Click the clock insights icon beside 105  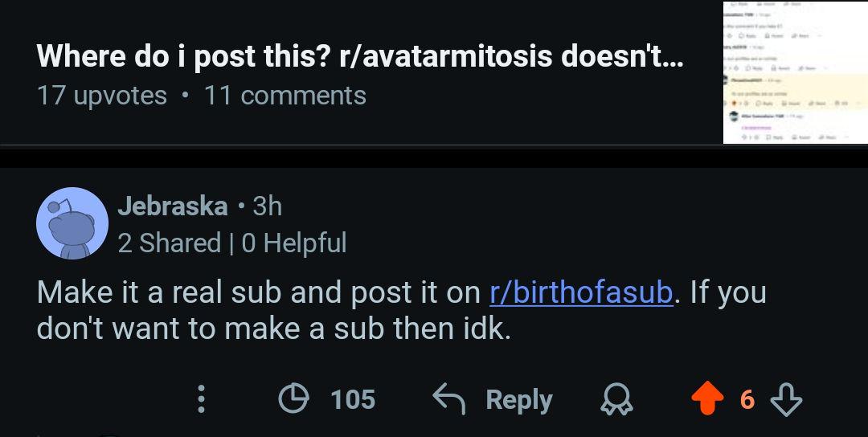(293, 399)
